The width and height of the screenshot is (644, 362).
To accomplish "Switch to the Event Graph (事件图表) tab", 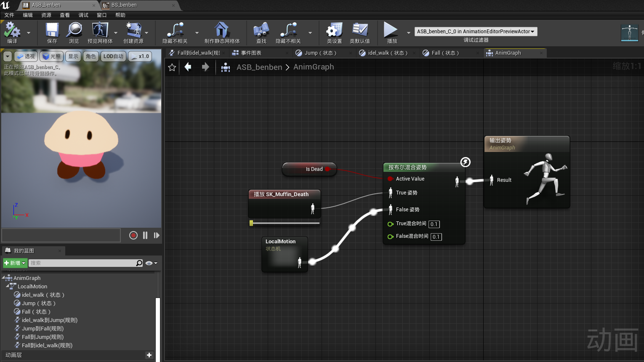I will (x=251, y=53).
